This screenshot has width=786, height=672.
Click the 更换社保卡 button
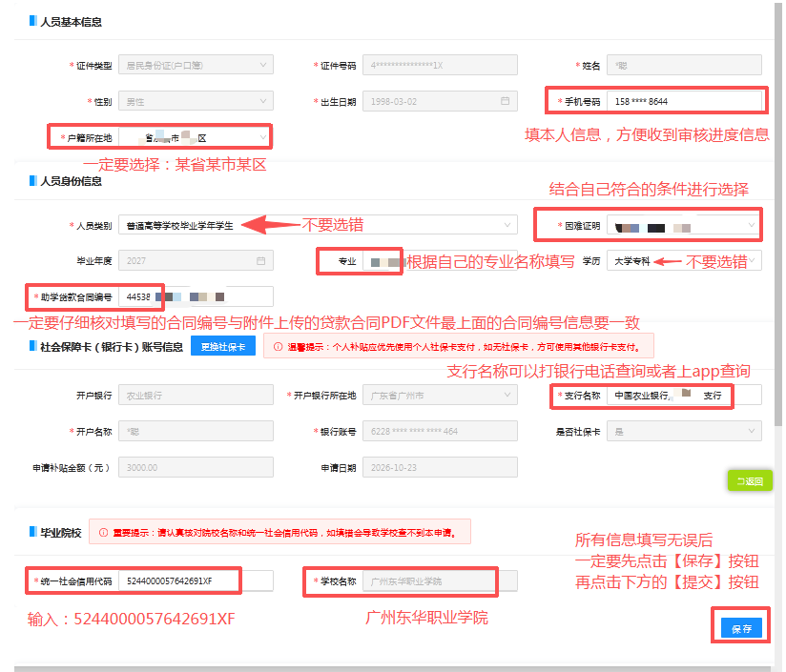[223, 347]
